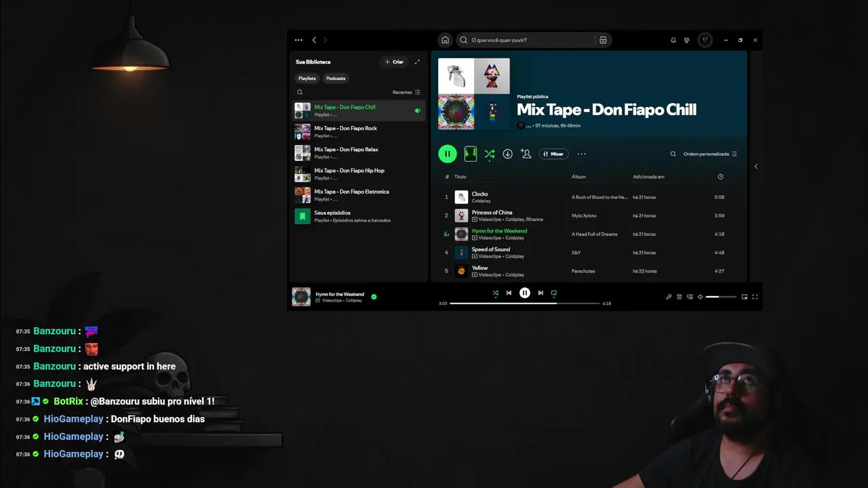This screenshot has height=488, width=868.
Task: Adjust the volume slider
Action: point(721,297)
